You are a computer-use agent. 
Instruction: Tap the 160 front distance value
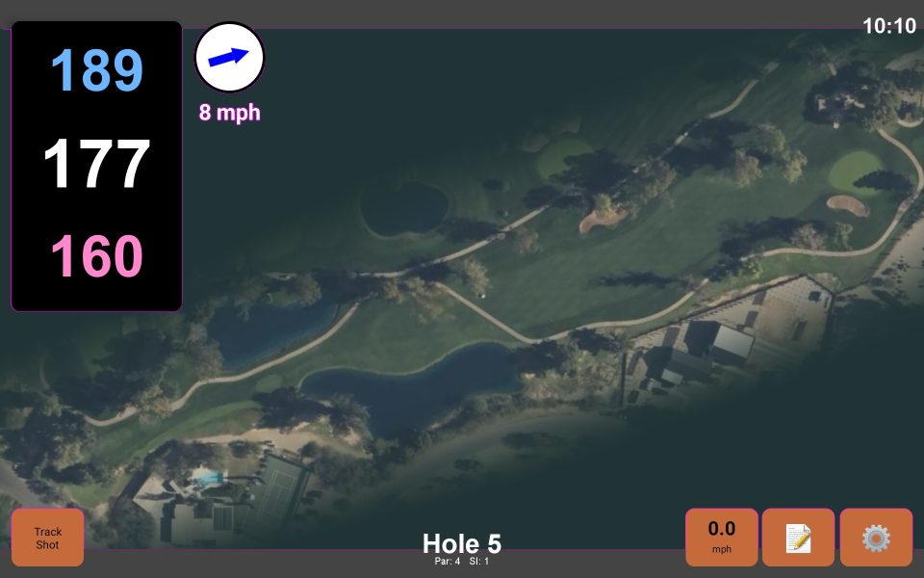[x=96, y=256]
